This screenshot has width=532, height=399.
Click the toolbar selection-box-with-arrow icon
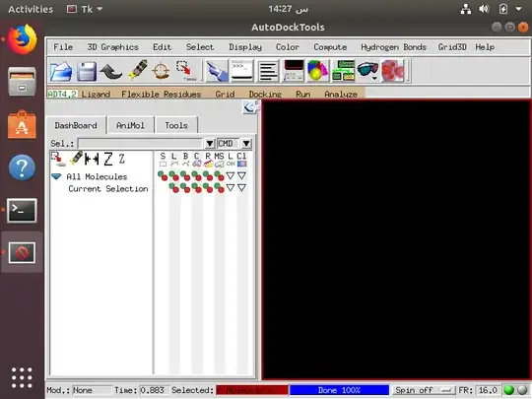186,71
